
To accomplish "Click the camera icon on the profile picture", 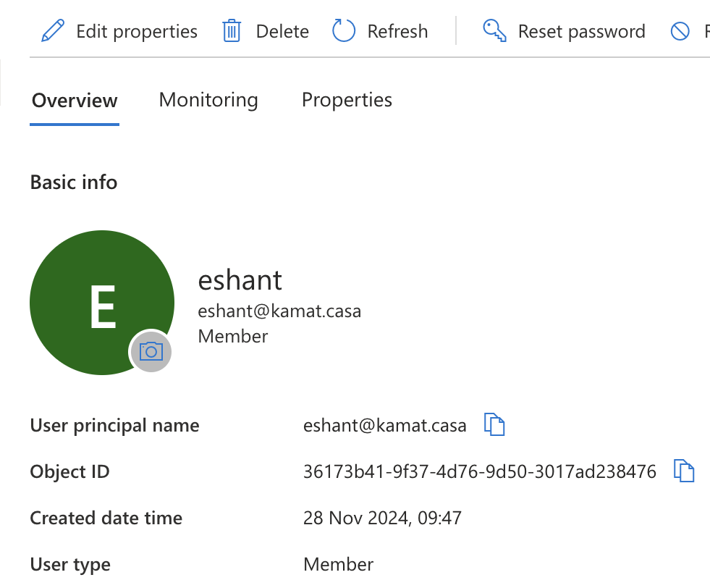I will 151,352.
